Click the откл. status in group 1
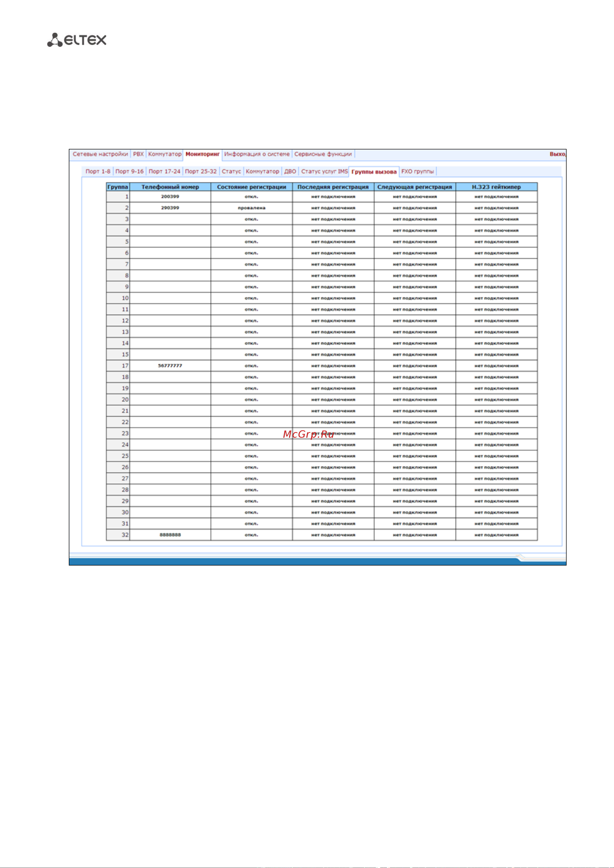The width and height of the screenshot is (614, 868). pos(252,197)
